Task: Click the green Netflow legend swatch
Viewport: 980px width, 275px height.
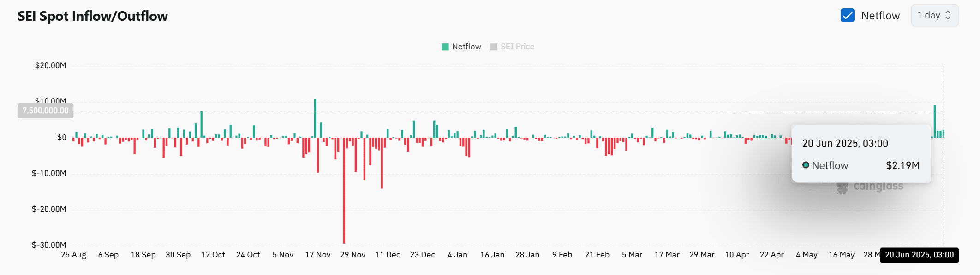Action: point(445,47)
